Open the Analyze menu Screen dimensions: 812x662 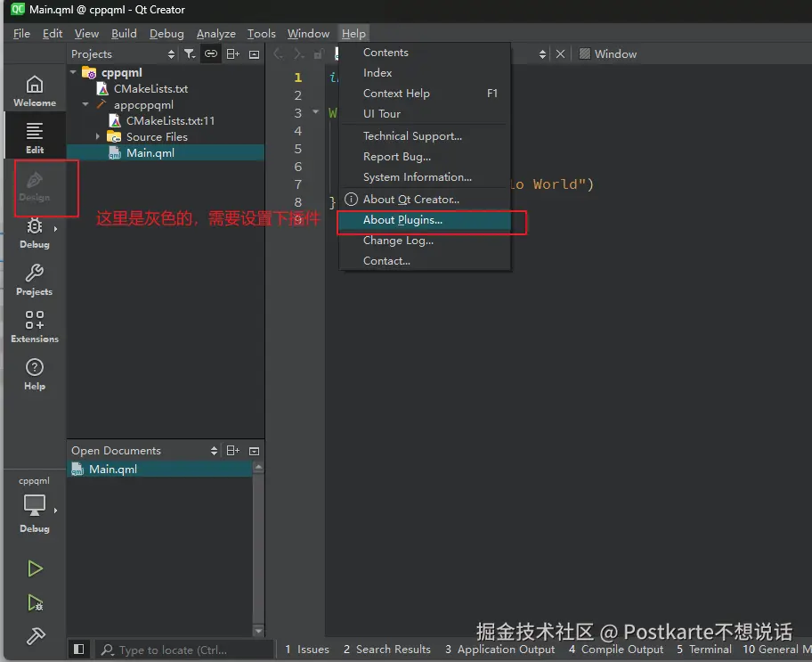216,34
